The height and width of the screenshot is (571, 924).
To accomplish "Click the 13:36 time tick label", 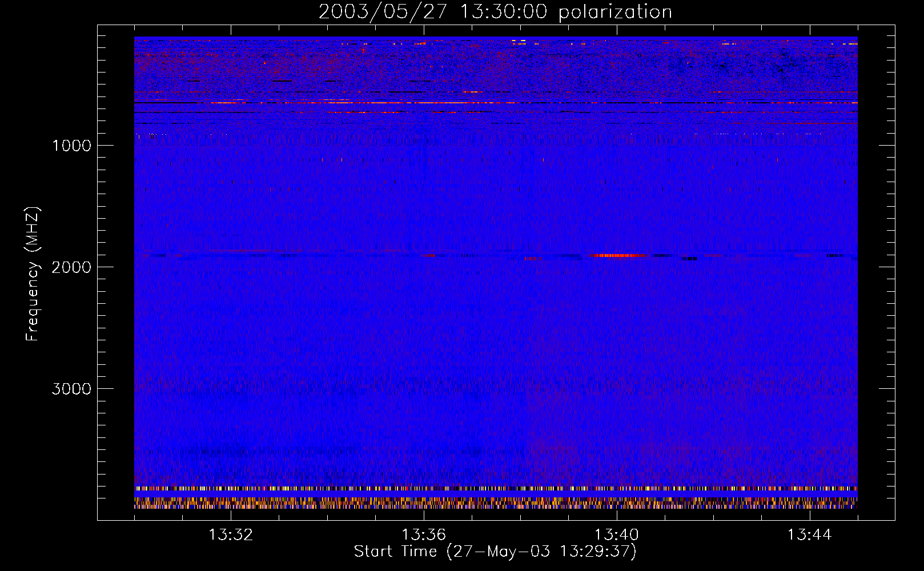I will pos(424,535).
